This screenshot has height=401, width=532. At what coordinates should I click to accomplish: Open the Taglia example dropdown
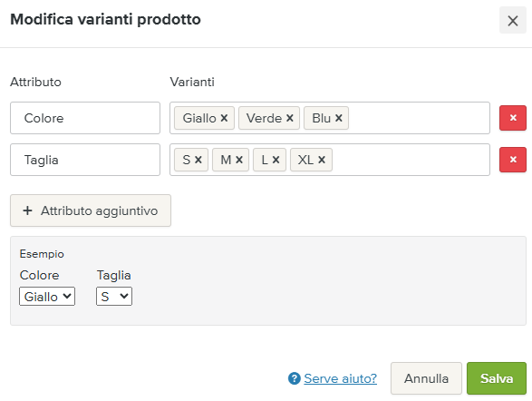click(x=114, y=297)
